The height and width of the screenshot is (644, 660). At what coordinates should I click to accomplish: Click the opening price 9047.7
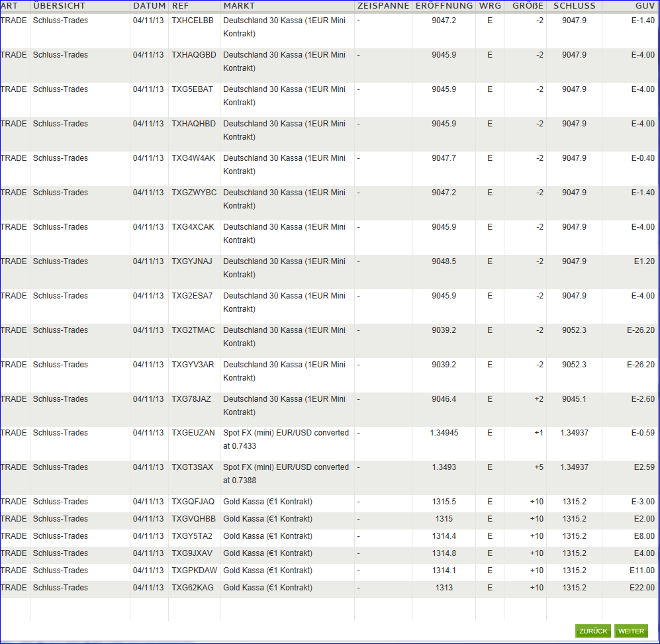coord(444,158)
